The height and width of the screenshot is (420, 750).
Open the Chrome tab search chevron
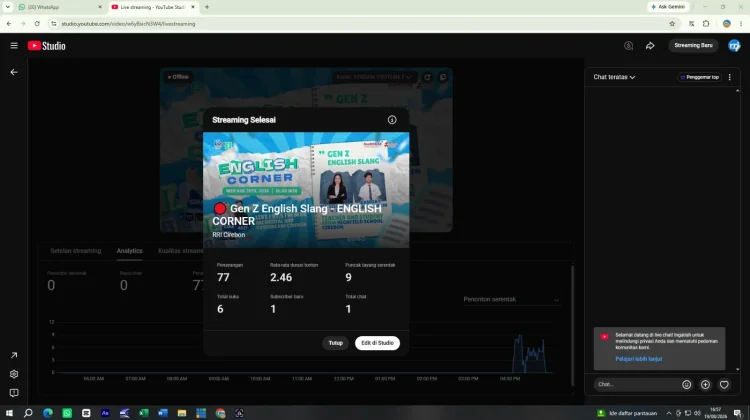click(8, 7)
